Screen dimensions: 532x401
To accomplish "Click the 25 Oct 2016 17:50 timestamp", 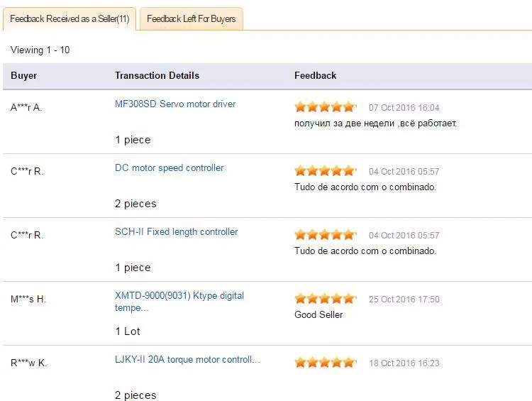I will click(404, 299).
